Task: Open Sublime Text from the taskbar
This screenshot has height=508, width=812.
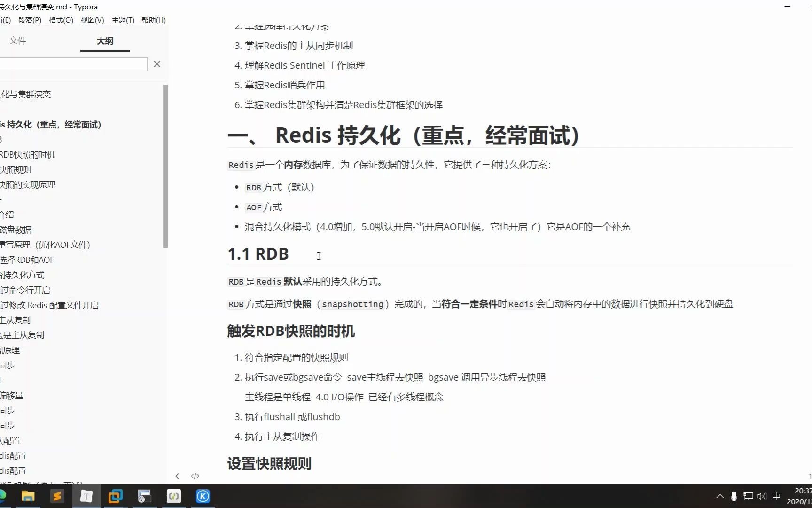Action: point(57,496)
